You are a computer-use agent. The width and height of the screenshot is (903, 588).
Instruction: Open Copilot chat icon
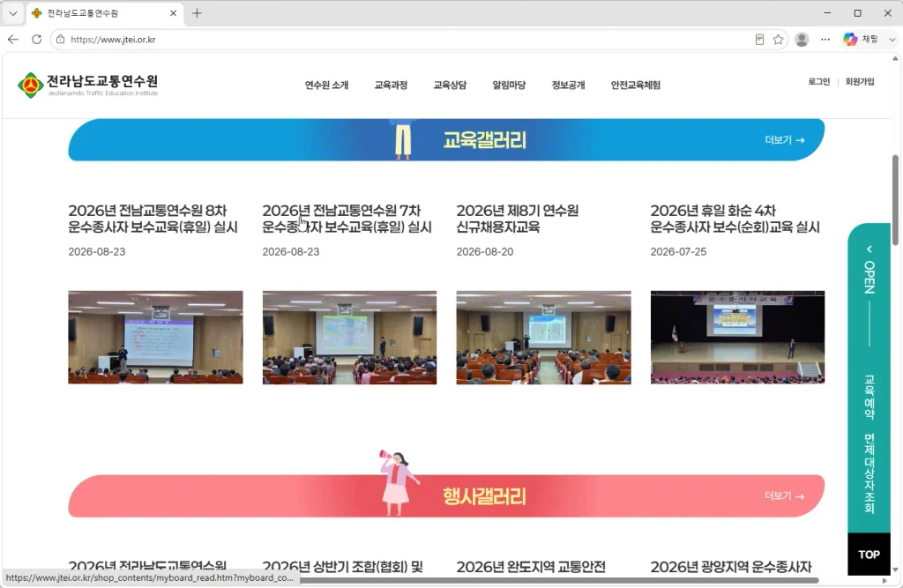(x=850, y=39)
